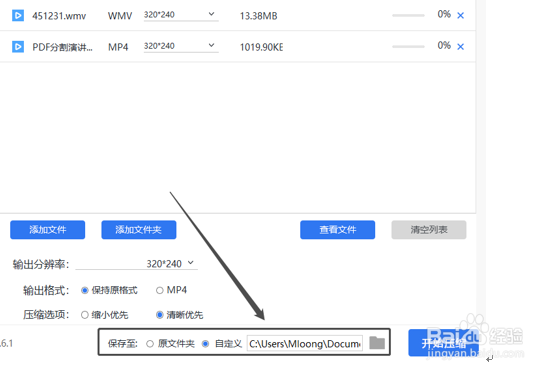Click the 添加文件 button
Screen dimensions: 556x373
tap(48, 230)
